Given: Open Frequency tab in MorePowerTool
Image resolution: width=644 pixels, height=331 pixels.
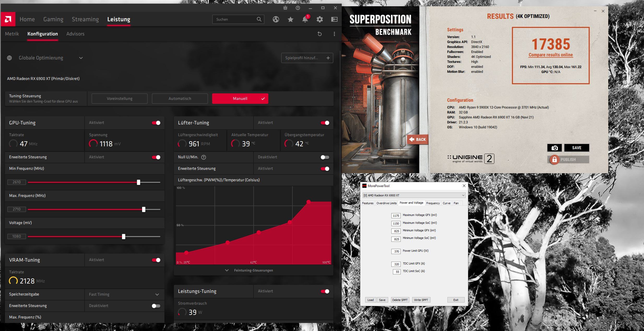Looking at the screenshot, I should 433,203.
